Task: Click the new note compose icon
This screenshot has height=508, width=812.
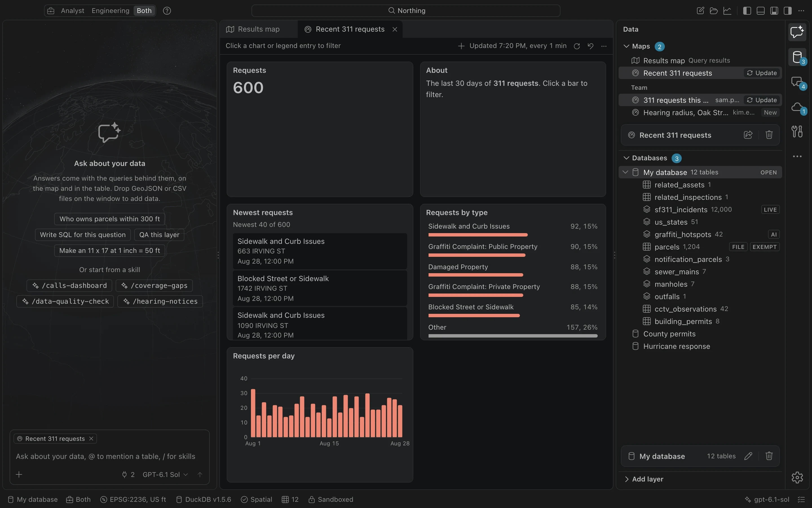Action: point(700,11)
